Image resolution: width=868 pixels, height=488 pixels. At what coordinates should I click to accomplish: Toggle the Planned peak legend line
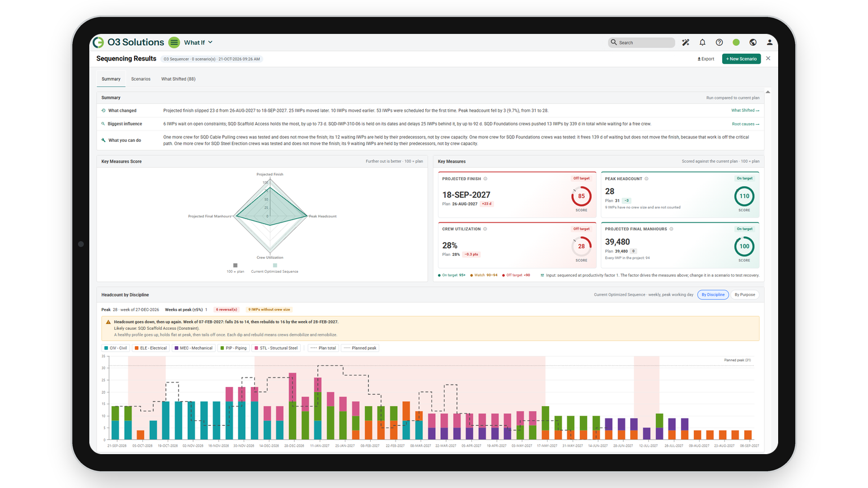(x=360, y=348)
